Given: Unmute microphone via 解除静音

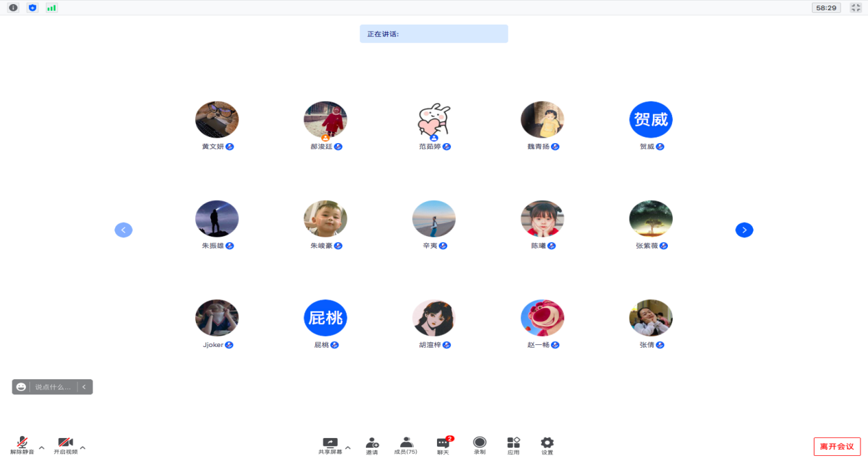Looking at the screenshot, I should tap(22, 446).
